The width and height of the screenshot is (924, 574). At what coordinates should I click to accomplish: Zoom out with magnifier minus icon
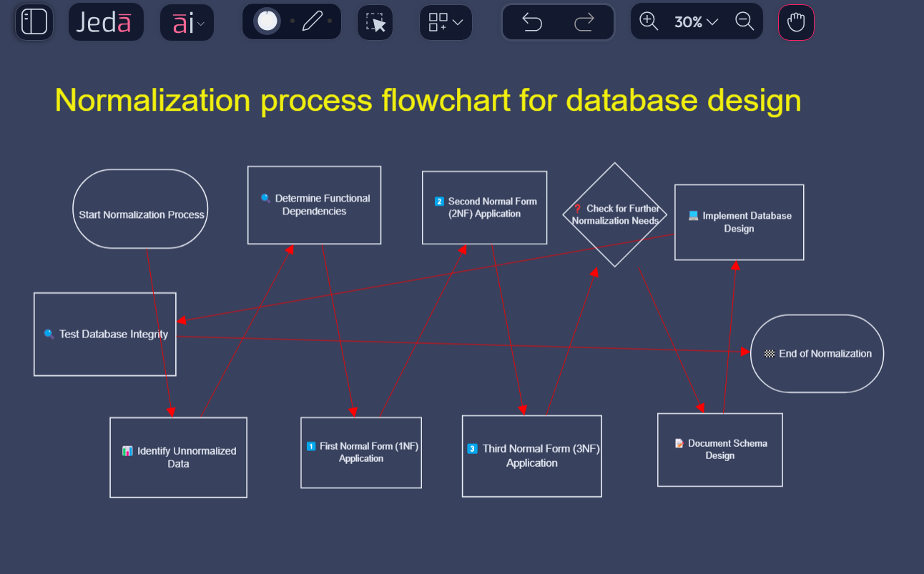tap(744, 21)
